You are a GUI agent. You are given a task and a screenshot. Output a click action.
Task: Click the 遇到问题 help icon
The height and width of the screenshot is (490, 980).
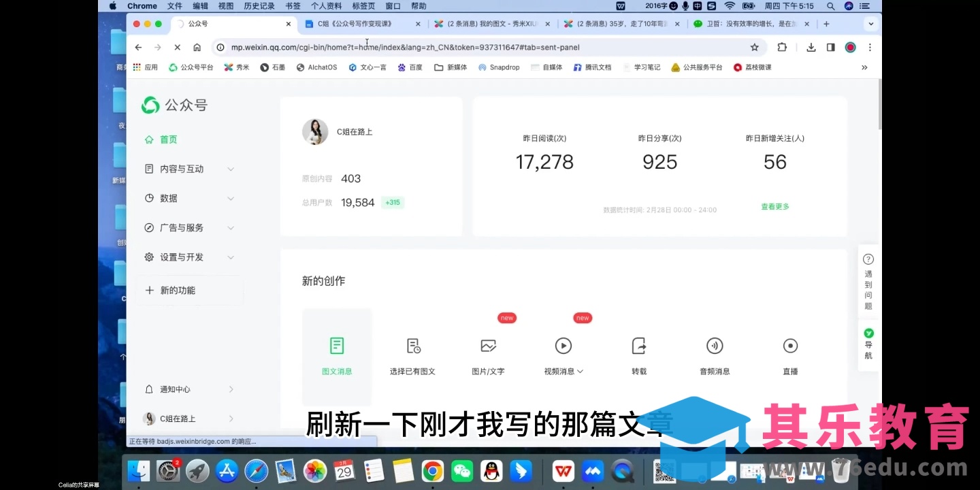[x=868, y=259]
